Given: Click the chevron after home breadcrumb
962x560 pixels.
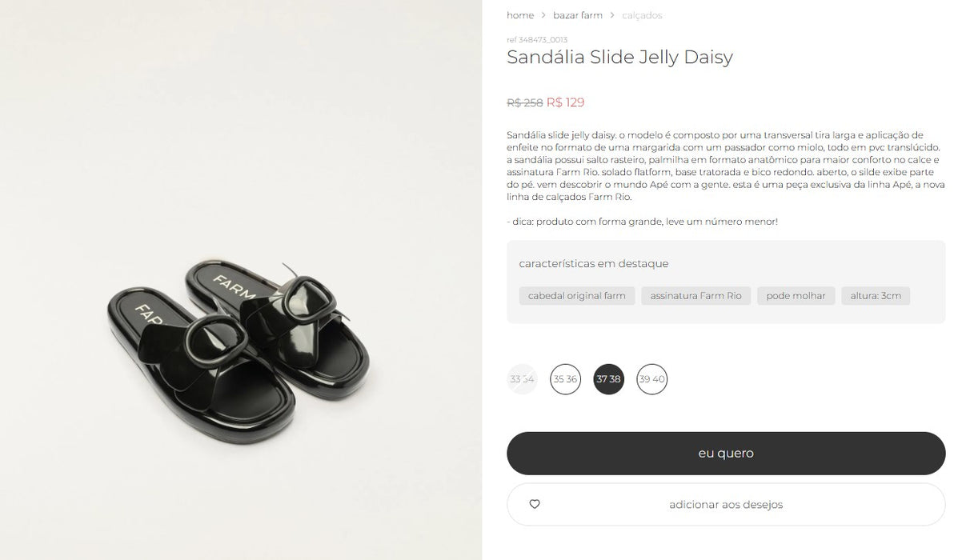Looking at the screenshot, I should point(543,15).
